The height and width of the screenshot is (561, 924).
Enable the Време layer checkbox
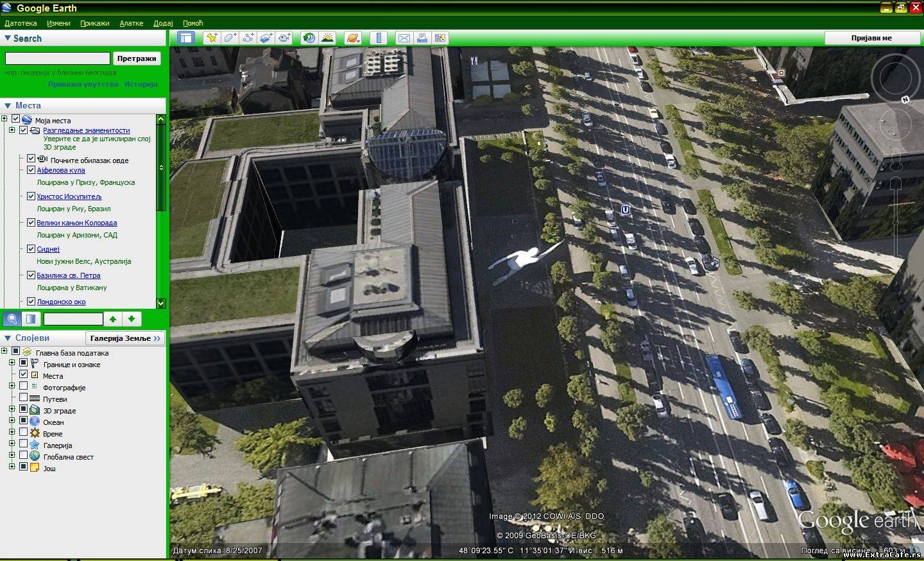tap(24, 432)
